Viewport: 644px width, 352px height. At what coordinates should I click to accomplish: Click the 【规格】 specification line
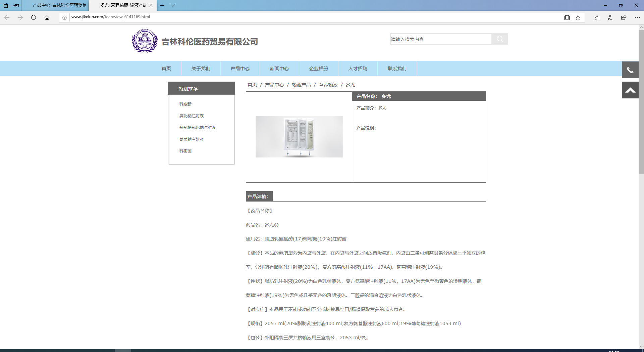[354, 323]
